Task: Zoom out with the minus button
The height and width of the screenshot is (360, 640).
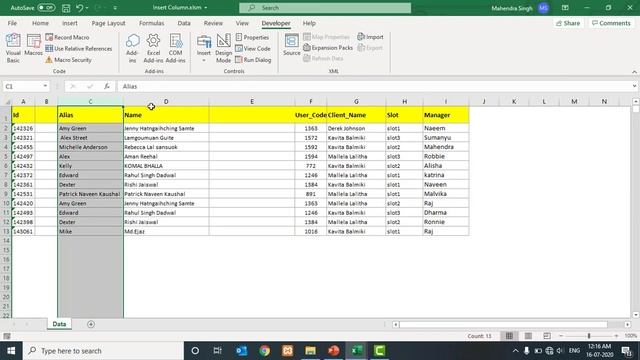Action: coord(561,336)
